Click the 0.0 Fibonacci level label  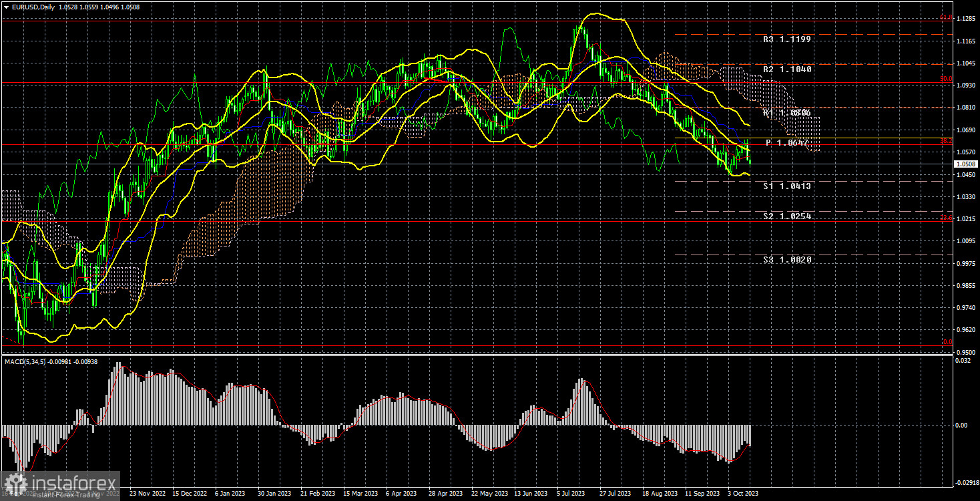tap(947, 342)
